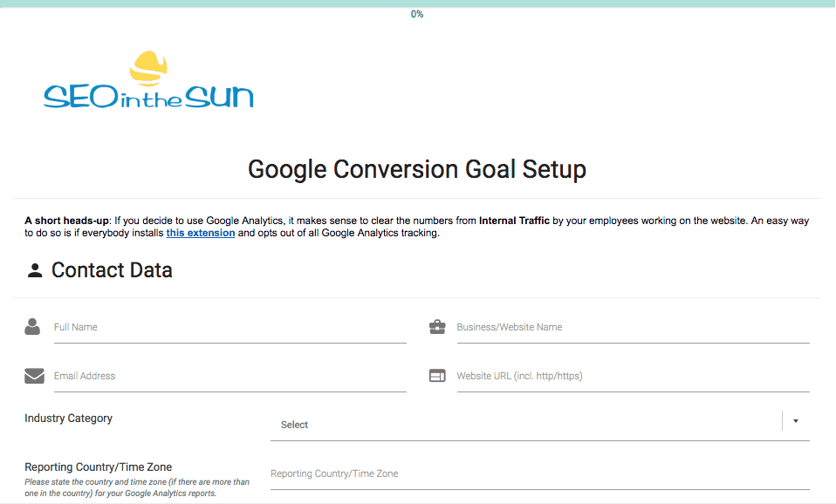Viewport: 836px width, 504px height.
Task: Click the dropdown arrow for Industry Category
Action: click(x=796, y=421)
